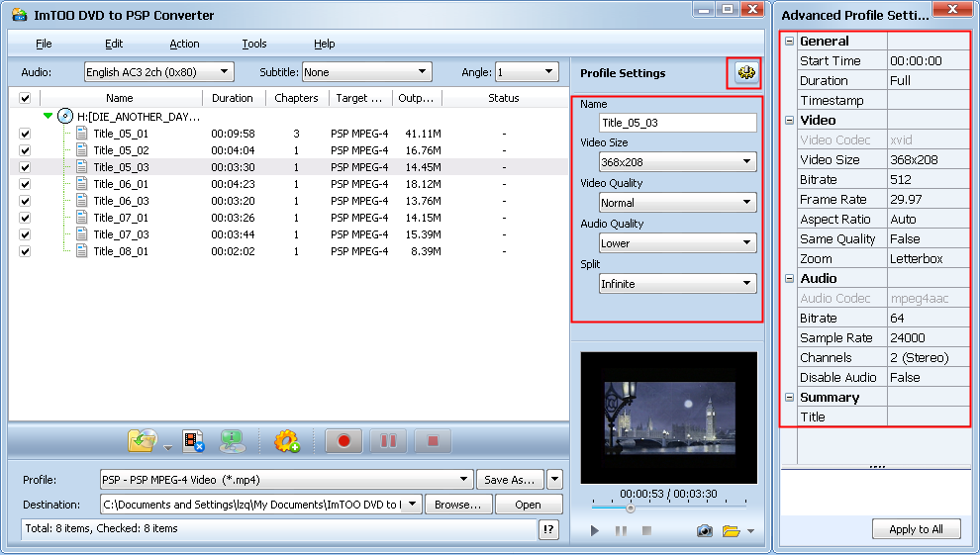Uncheck the Title_07_03 checkbox
980x555 pixels.
click(x=25, y=234)
